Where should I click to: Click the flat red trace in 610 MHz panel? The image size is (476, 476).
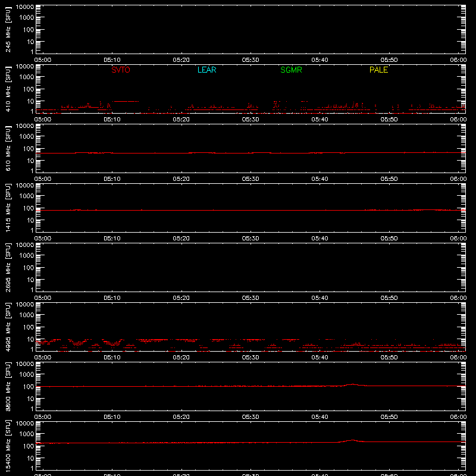click(250, 153)
